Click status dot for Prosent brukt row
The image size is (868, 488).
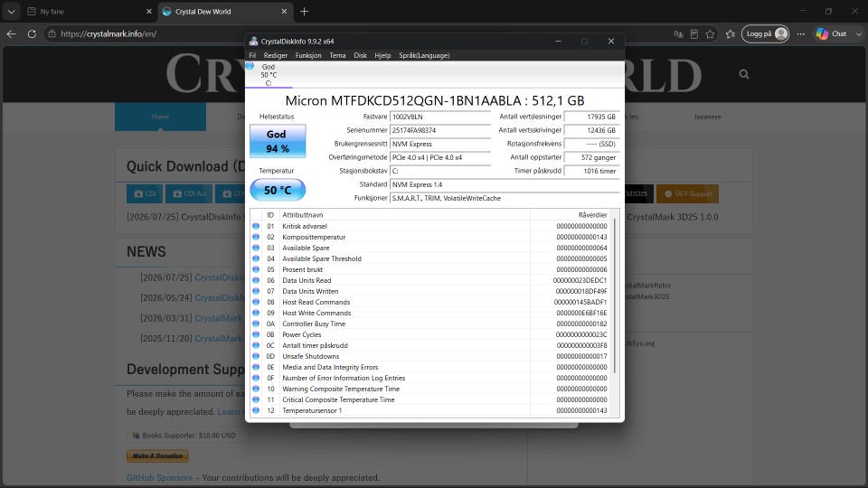point(256,269)
